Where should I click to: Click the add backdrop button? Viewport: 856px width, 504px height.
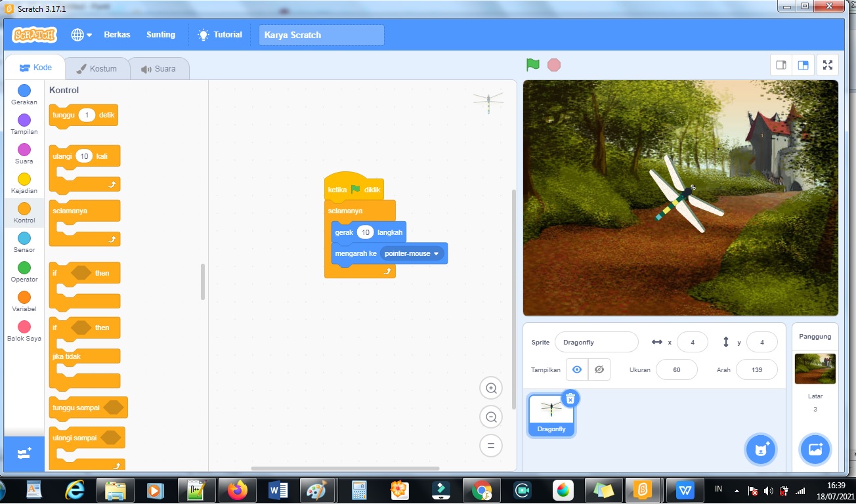815,450
